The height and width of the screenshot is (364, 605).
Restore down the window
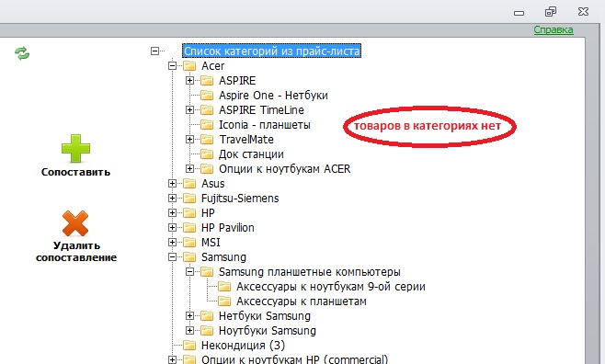pos(551,12)
